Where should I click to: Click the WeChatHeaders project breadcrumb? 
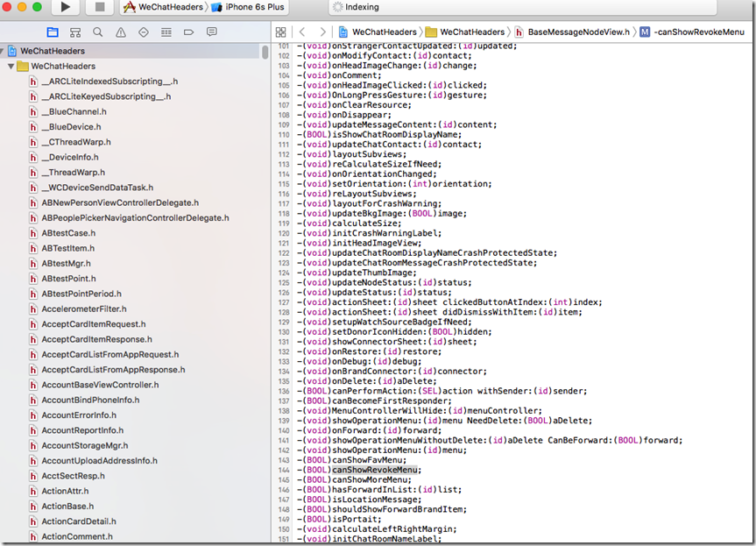[378, 32]
